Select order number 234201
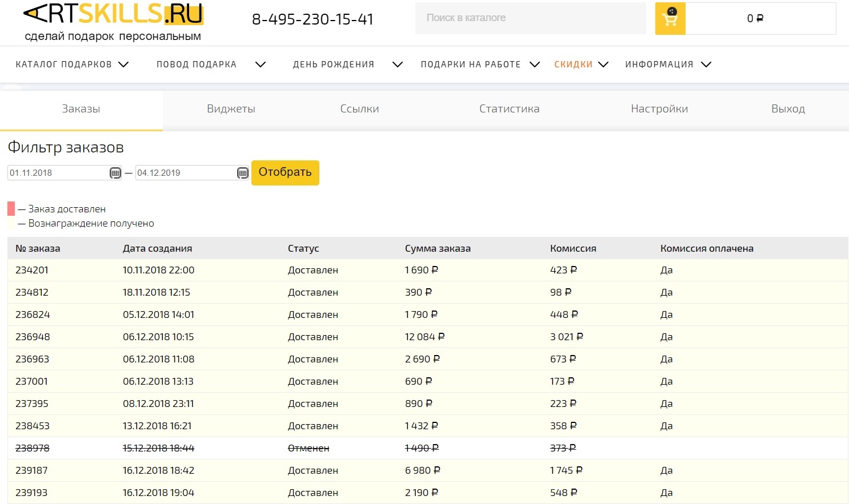 coord(32,270)
